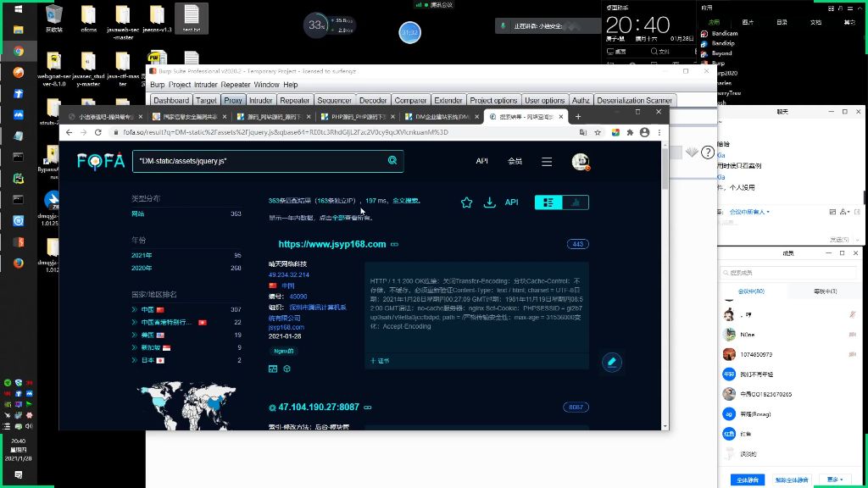Switch FOFA results to chart statistics view
Viewport: 868px width, 488px height.
576,202
